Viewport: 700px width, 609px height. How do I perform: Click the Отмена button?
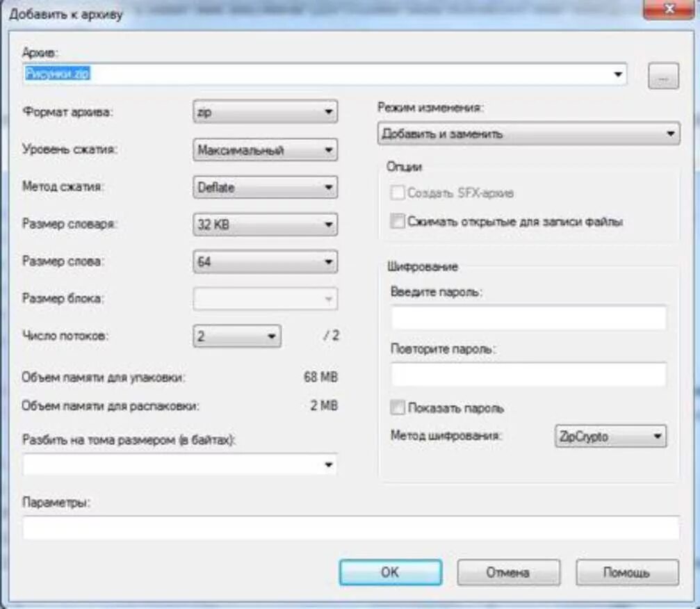point(508,572)
